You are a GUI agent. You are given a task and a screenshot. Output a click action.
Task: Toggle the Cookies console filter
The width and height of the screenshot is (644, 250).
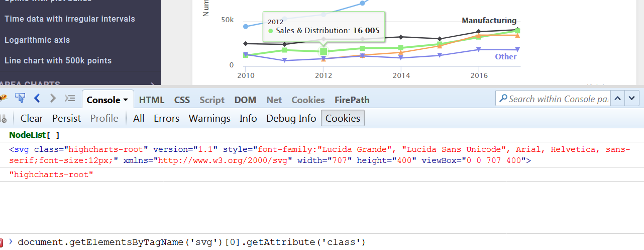tap(343, 118)
